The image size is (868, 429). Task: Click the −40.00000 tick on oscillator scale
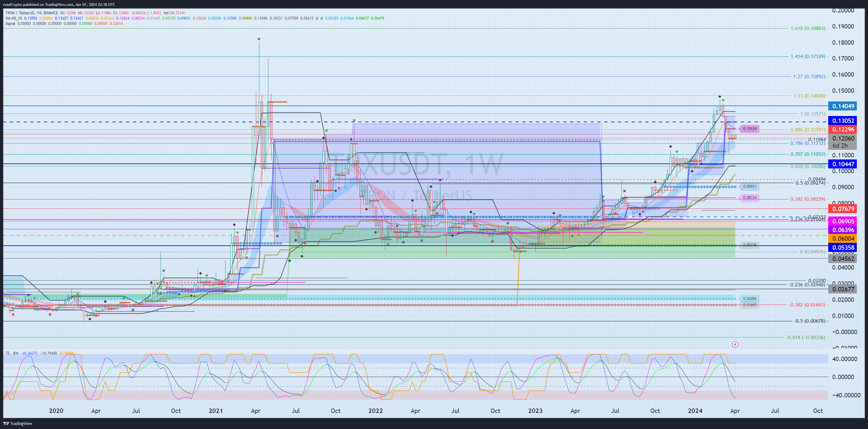coord(846,395)
